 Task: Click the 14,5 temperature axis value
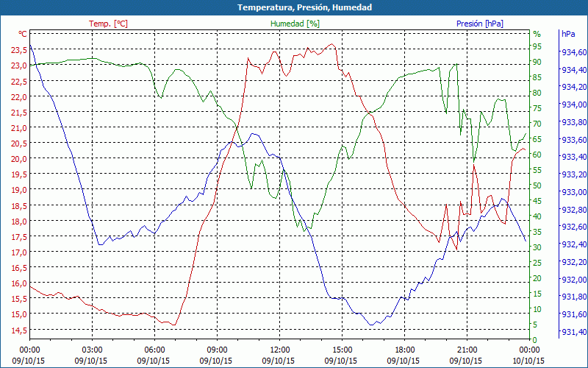(19, 330)
